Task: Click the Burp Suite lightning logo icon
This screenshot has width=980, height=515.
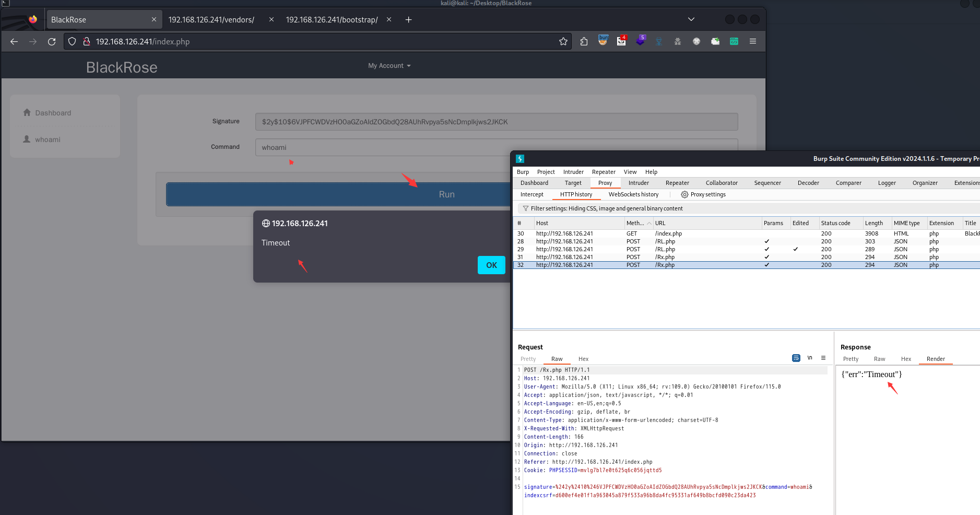Action: 520,159
